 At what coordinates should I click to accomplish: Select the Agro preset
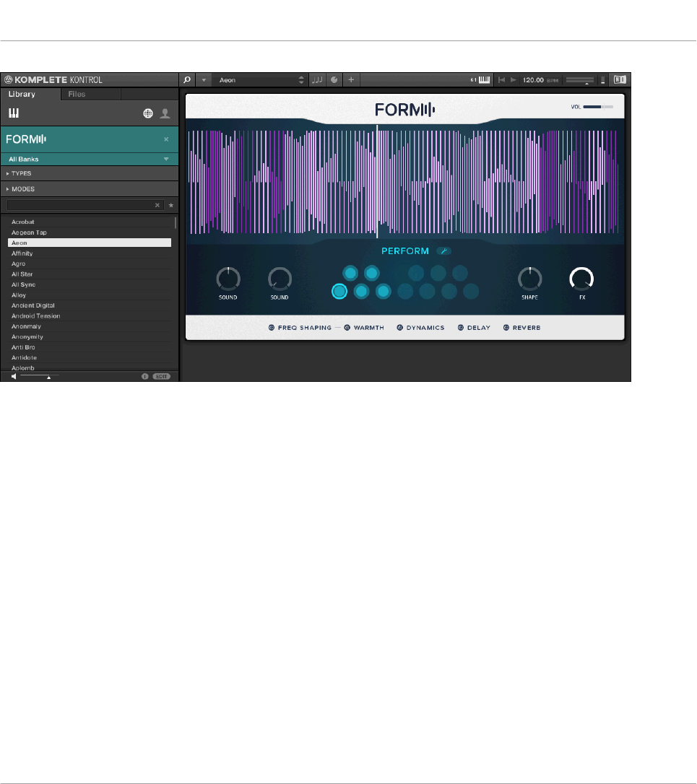90,264
